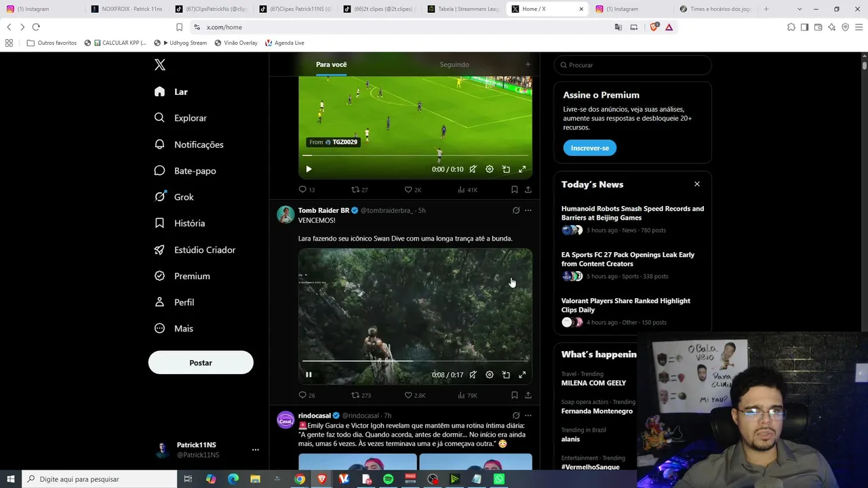
Task: Open WhatsApp from the taskbar
Action: coord(499,479)
